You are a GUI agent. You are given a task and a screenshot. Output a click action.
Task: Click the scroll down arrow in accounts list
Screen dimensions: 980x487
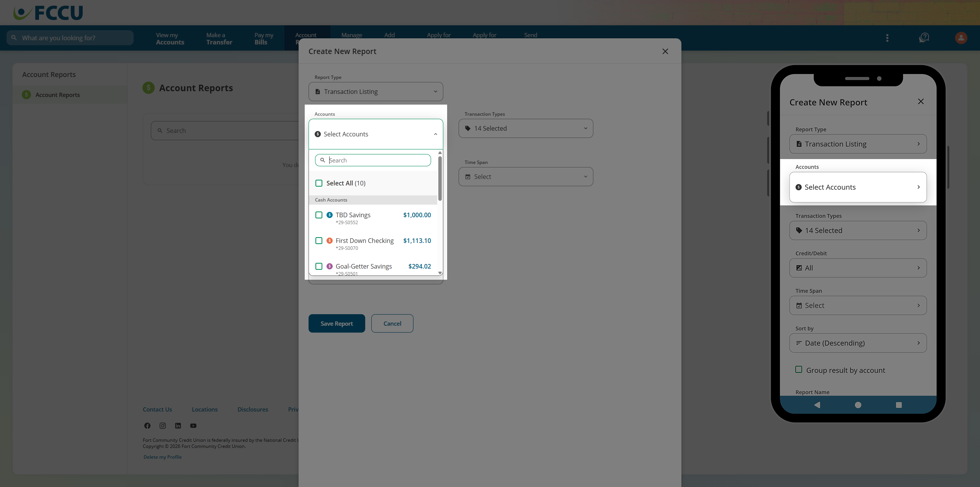pos(440,273)
